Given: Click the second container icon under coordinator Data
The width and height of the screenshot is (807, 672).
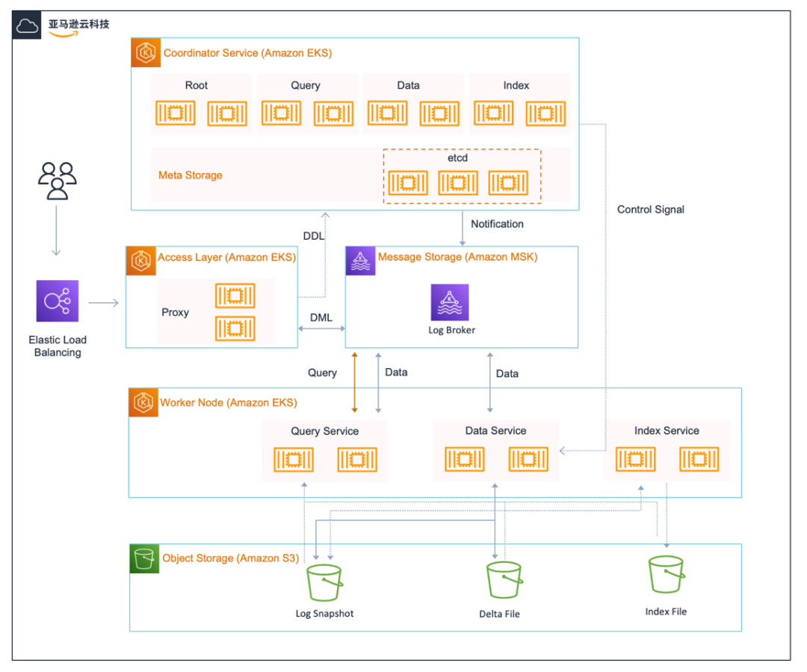Looking at the screenshot, I should pyautogui.click(x=439, y=113).
